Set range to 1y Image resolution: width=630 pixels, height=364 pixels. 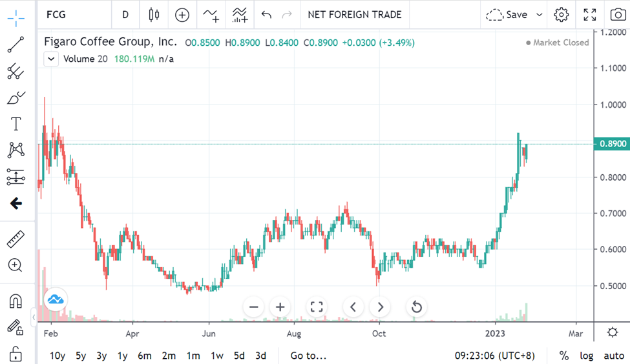tap(122, 356)
